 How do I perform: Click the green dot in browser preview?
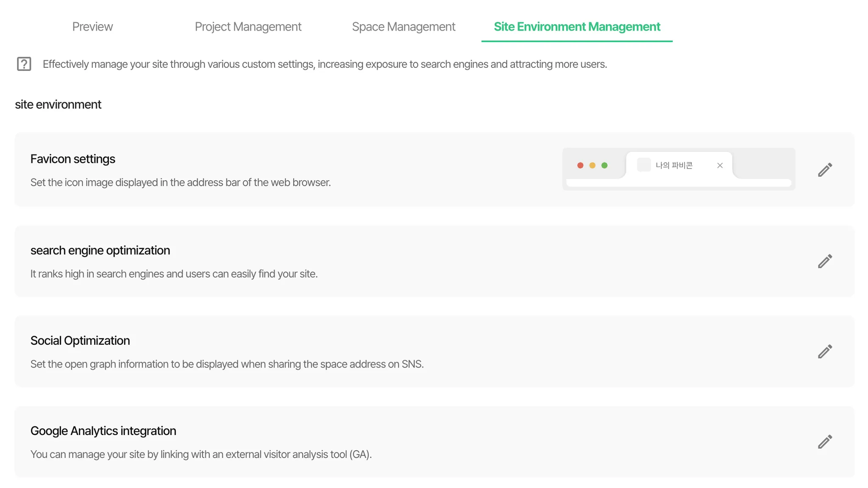point(604,165)
